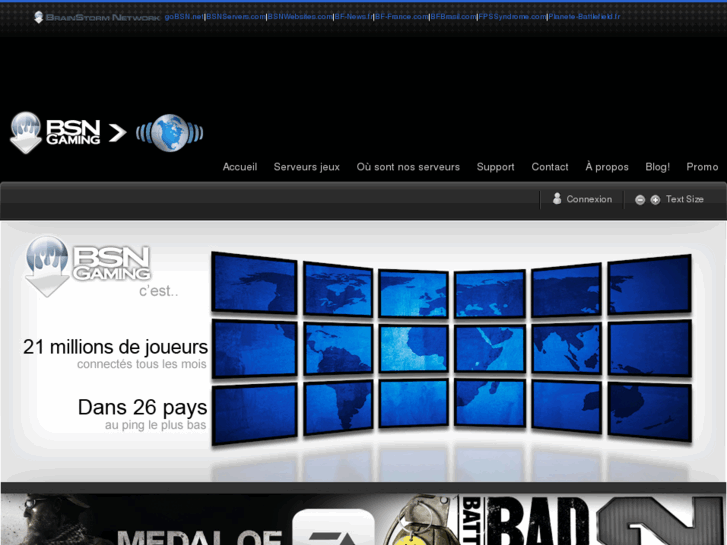Open the BSNWebsites.com link

[300, 17]
